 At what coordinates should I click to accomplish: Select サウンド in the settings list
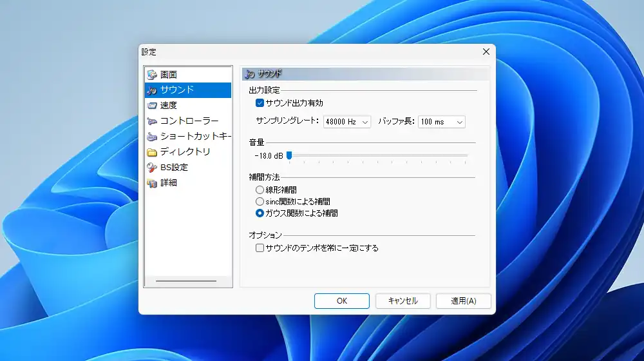pos(188,90)
